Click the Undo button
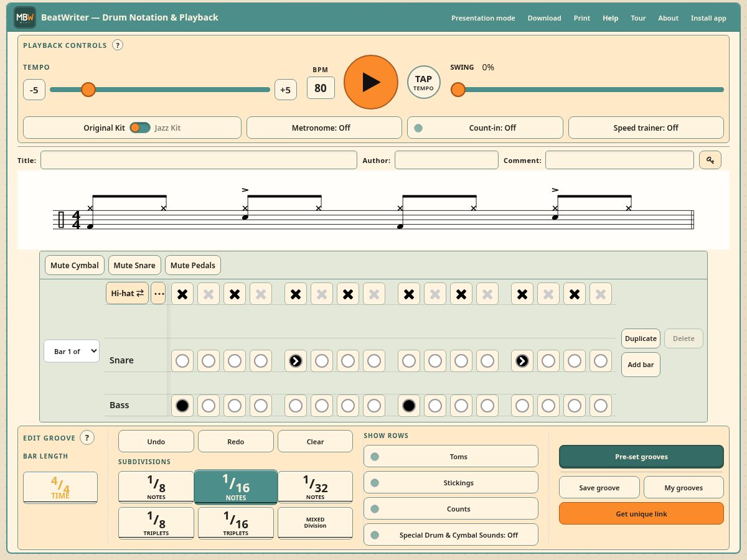Screen dimensions: 747x560 click(156, 441)
